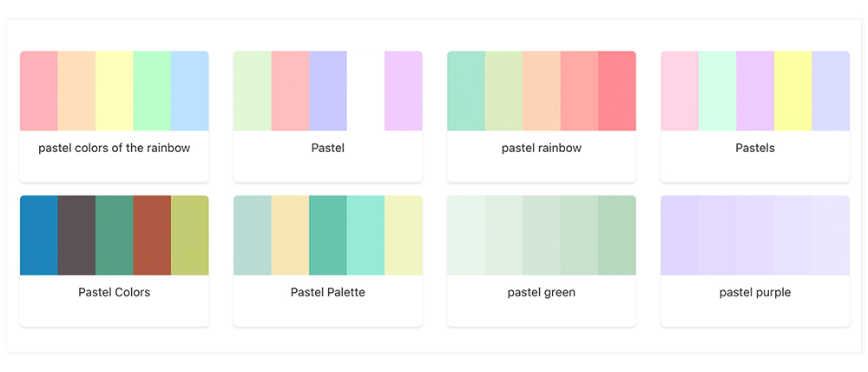Select the teal green swatch in 'Pastel Palette'

point(328,235)
